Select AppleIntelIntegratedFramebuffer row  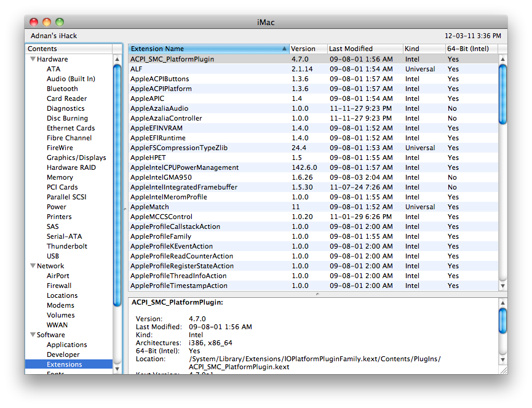point(313,187)
